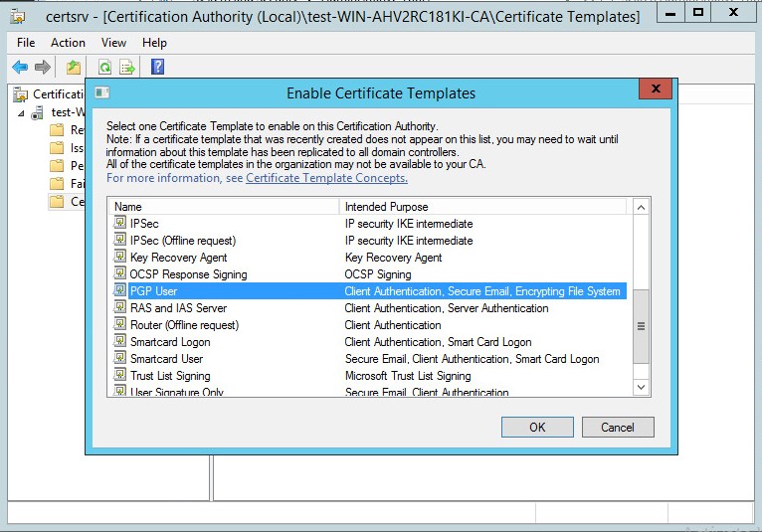
Task: Open the Action menu
Action: [68, 43]
